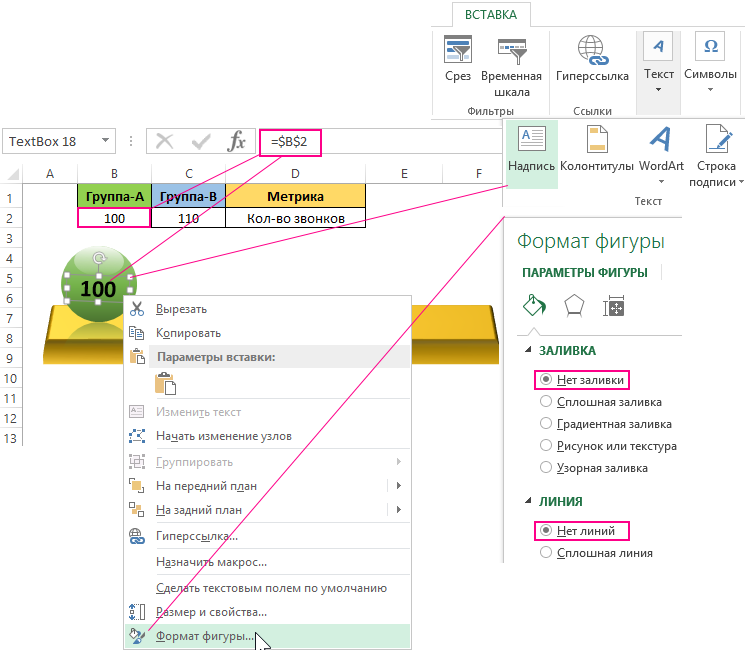Click the Срез slicer icon
745x650 pixels.
458,50
